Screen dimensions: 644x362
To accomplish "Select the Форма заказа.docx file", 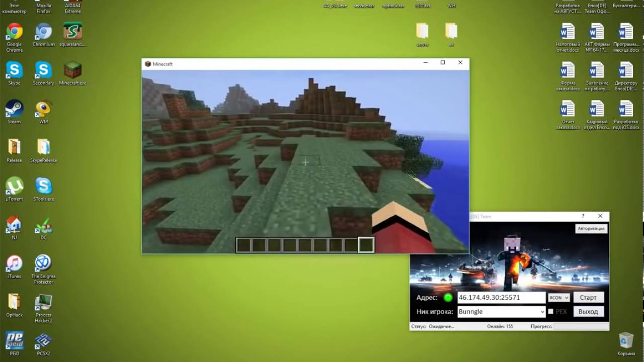I will [x=568, y=77].
